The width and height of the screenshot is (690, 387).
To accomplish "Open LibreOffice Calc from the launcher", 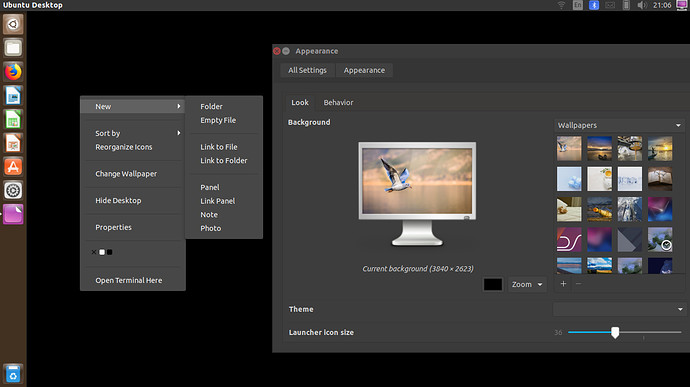I will tap(13, 119).
